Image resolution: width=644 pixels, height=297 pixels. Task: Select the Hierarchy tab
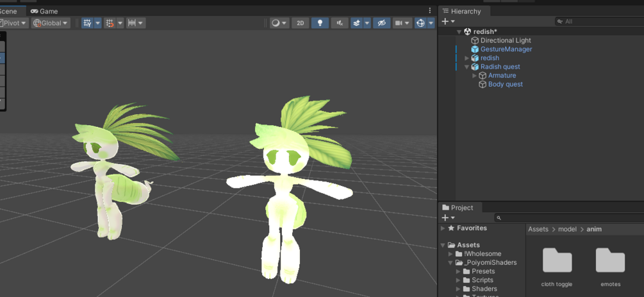tap(461, 11)
